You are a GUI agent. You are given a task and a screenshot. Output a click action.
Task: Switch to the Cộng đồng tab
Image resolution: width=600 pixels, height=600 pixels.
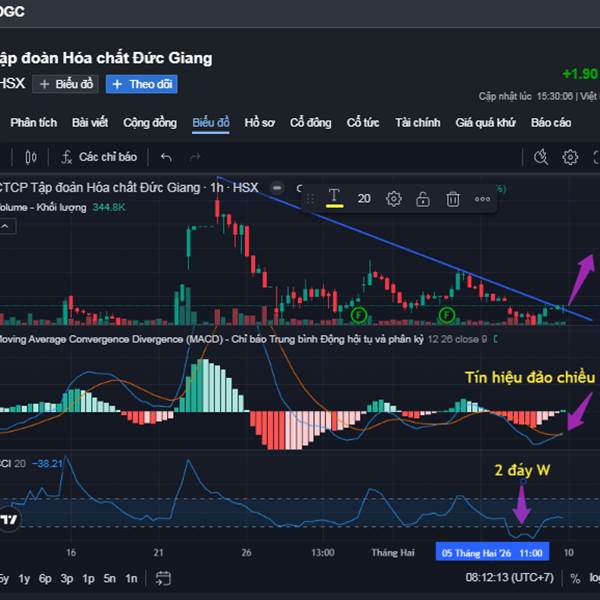point(150,122)
